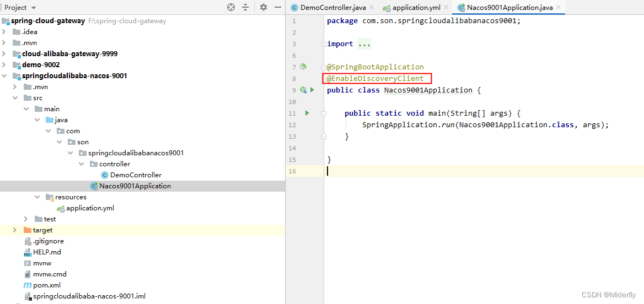Click Nacos9001Application class name in code
This screenshot has width=644, height=304.
[428, 90]
